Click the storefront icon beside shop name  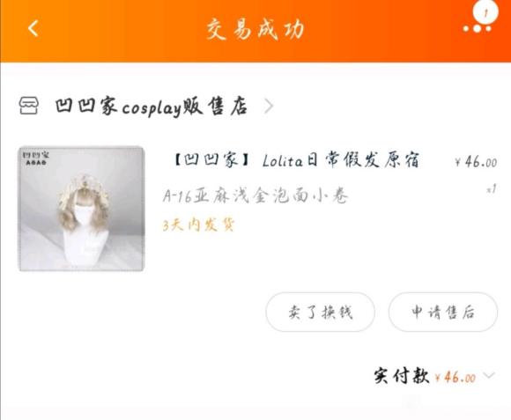(29, 106)
